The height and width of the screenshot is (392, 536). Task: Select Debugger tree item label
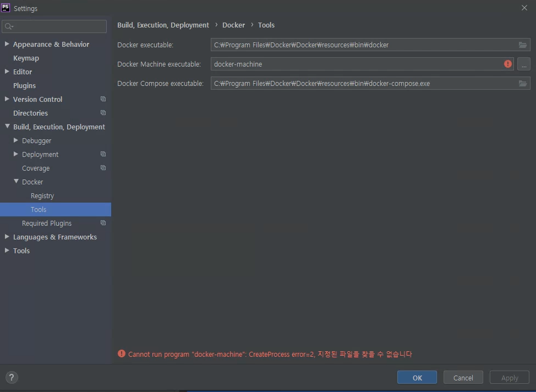tap(36, 140)
